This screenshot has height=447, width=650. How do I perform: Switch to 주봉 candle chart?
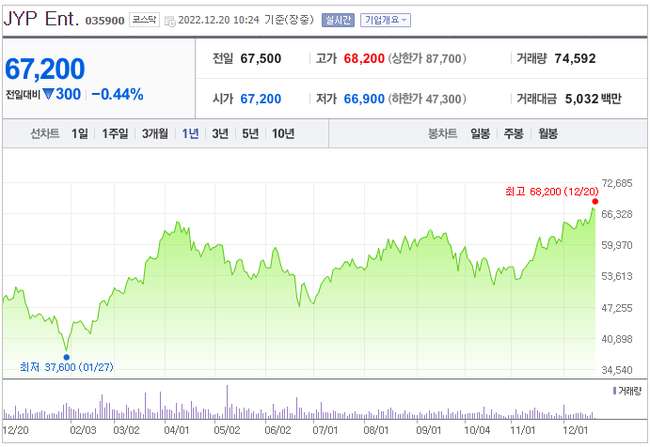514,134
